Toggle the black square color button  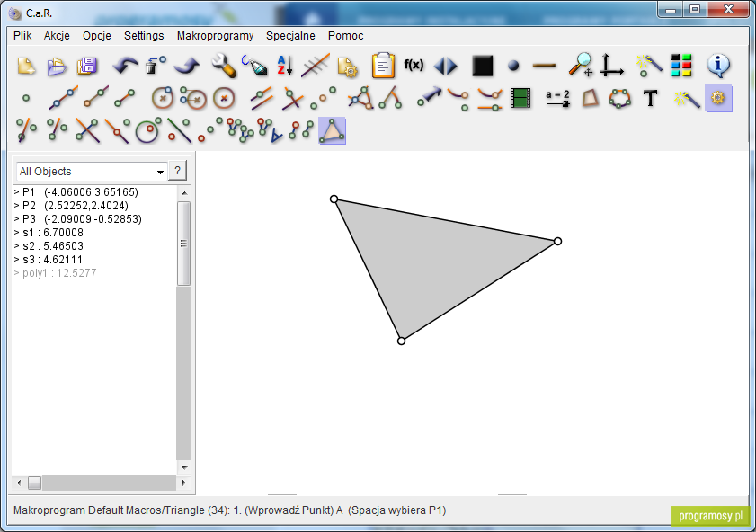(x=483, y=66)
